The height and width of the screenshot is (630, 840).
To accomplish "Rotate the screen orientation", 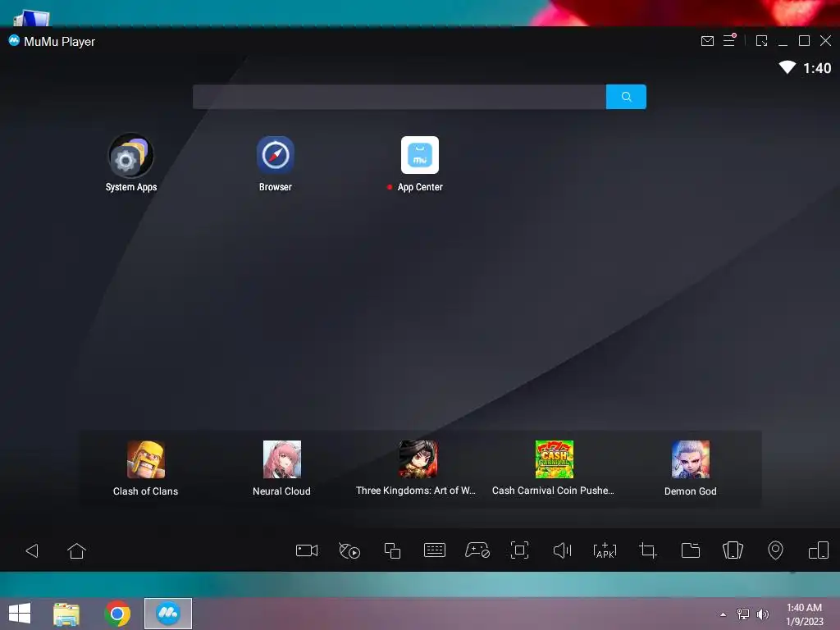I will 819,550.
